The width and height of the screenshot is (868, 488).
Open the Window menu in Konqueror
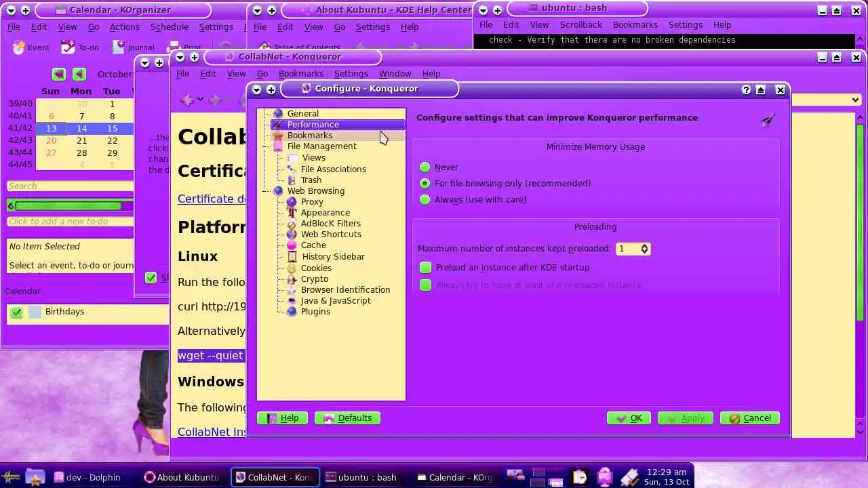(x=395, y=73)
